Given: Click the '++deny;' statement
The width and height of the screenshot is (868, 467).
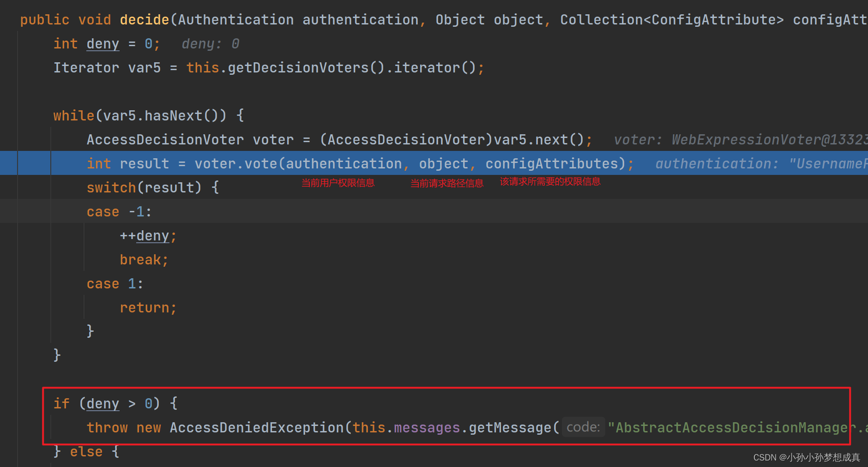Looking at the screenshot, I should click(x=148, y=236).
